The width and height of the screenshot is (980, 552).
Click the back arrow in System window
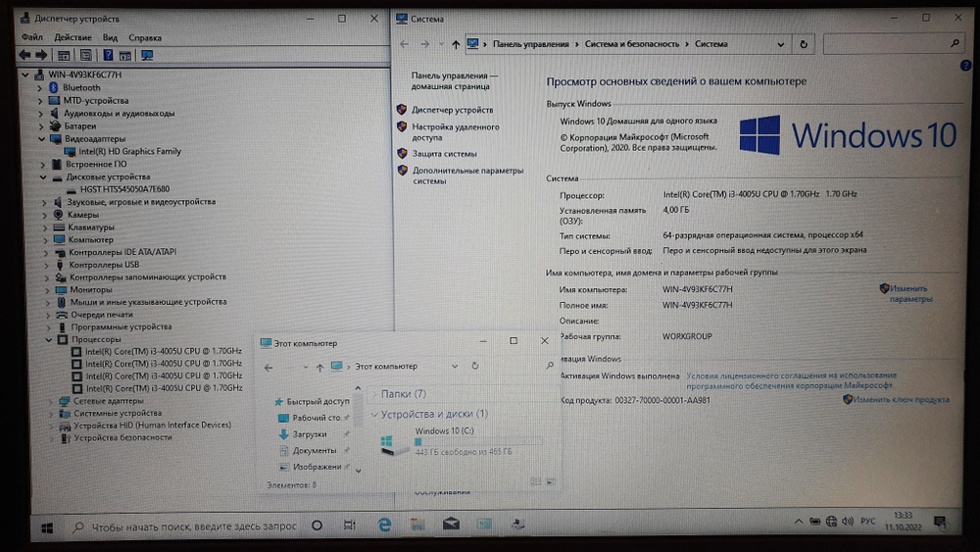click(404, 44)
